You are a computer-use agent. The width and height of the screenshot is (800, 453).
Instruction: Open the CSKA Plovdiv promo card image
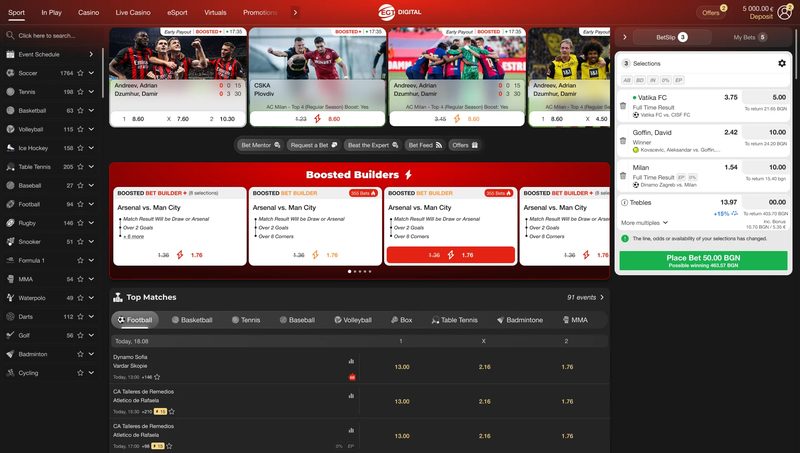[x=317, y=54]
